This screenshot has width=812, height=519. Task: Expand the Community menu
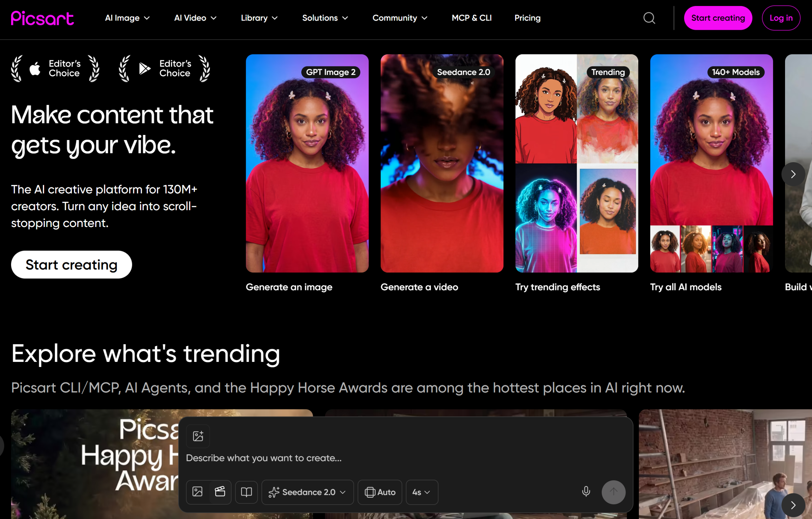[400, 18]
